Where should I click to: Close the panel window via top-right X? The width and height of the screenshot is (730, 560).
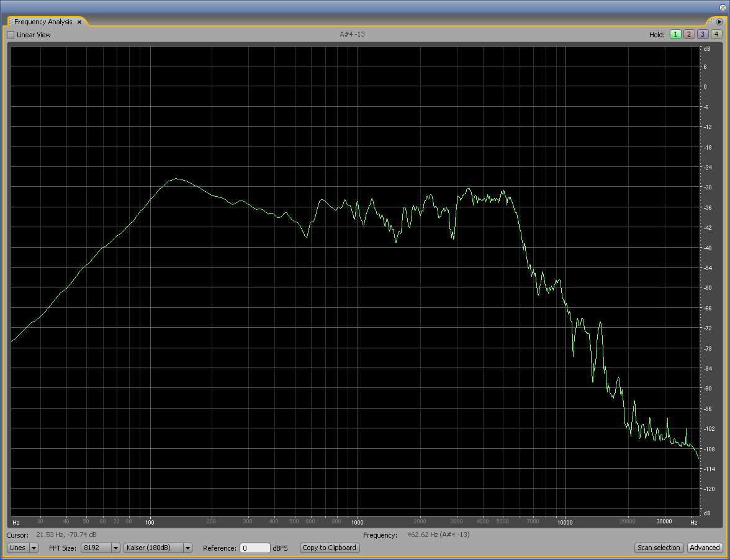(723, 7)
